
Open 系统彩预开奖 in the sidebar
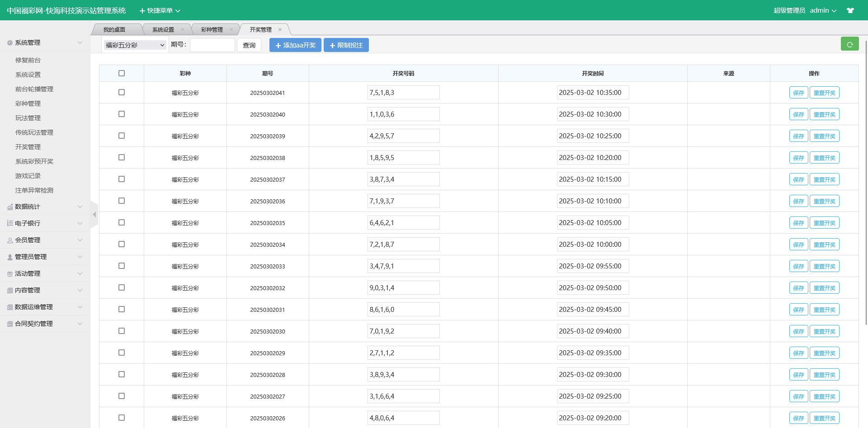coord(34,161)
